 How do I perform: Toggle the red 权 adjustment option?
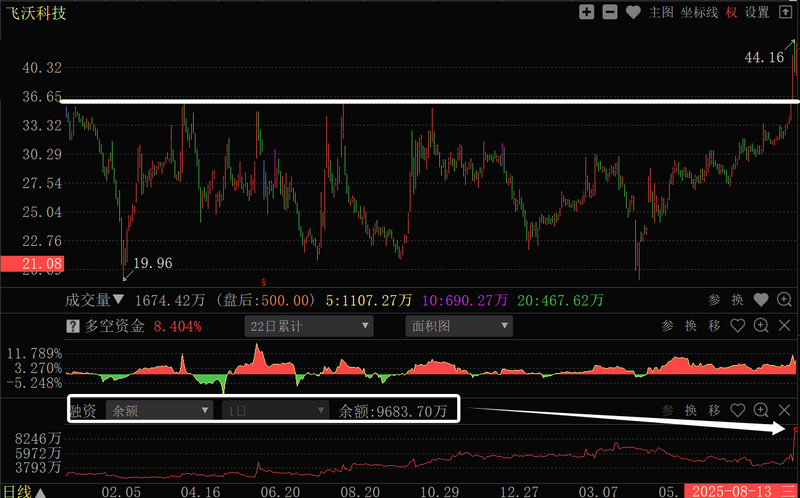[x=732, y=12]
